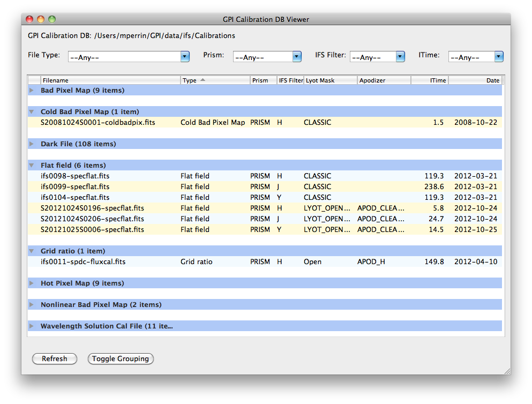Viewport: 532px width, 404px height.
Task: Expand the Wavelength Solution Cal File group
Action: 32,326
